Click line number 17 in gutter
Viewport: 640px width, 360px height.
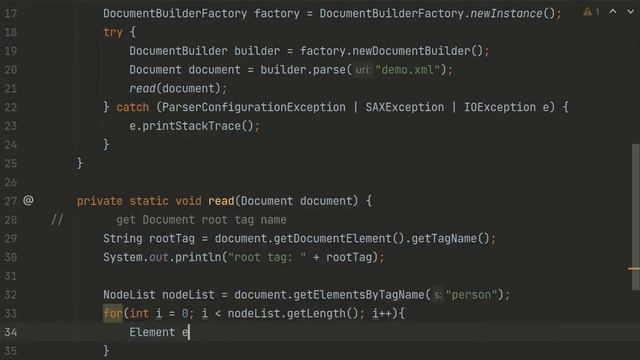pyautogui.click(x=11, y=13)
